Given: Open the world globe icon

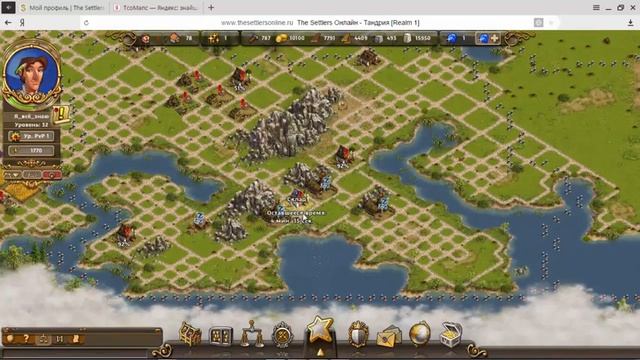Looking at the screenshot, I should (420, 334).
